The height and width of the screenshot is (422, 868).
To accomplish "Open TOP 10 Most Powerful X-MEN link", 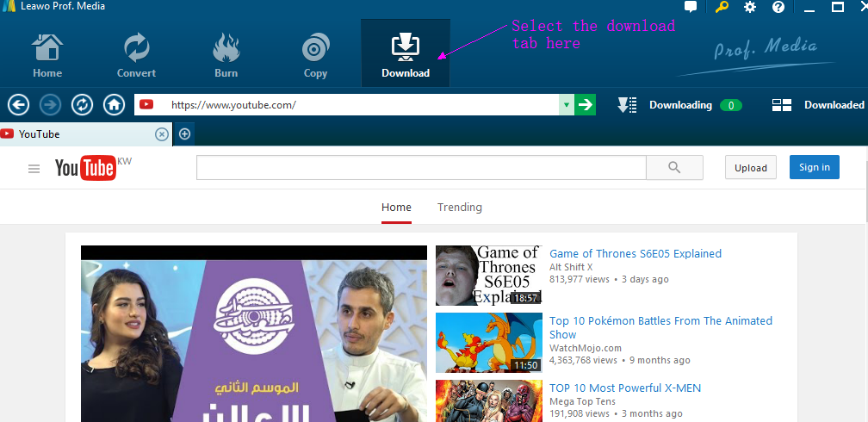I will click(x=625, y=388).
